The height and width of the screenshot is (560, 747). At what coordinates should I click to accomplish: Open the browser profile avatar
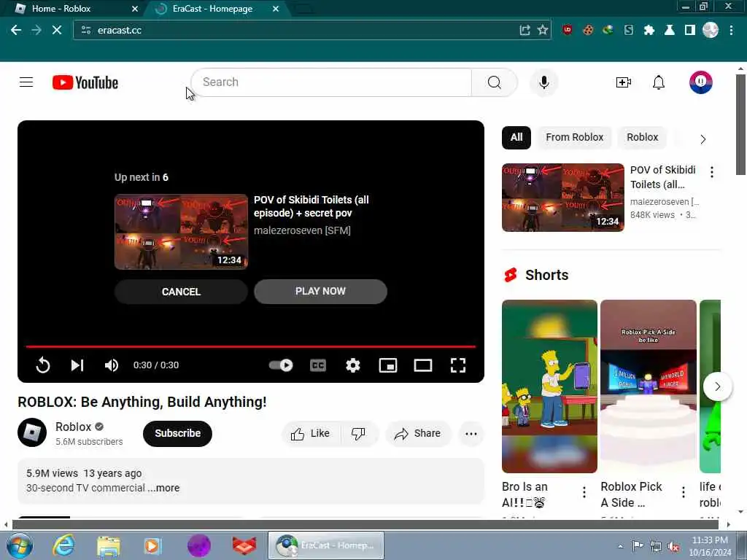[711, 30]
